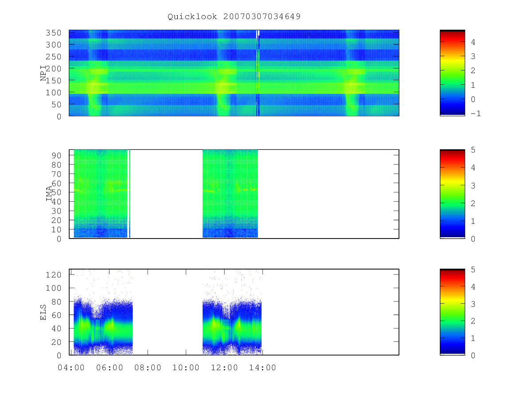Select the ELS y-axis label
Screen dimensions: 532x399
click(x=43, y=312)
